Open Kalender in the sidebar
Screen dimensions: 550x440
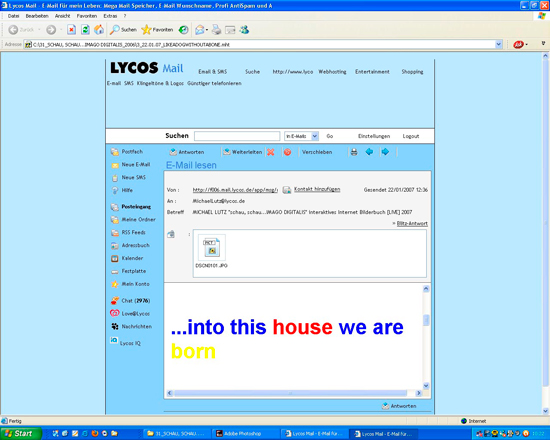tap(127, 258)
